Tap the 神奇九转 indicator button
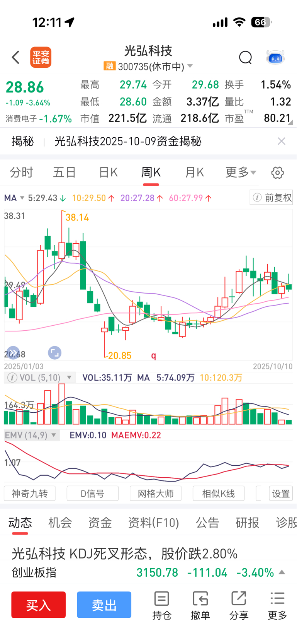The width and height of the screenshot is (297, 644). pyautogui.click(x=30, y=494)
